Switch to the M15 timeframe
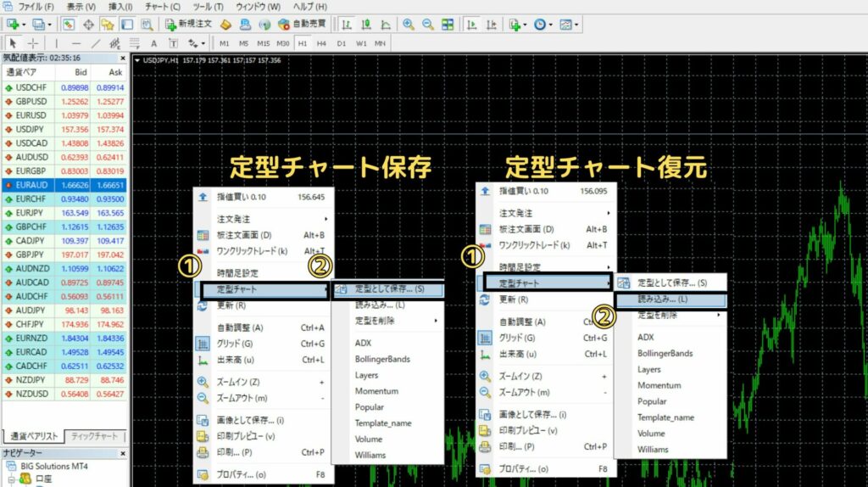 [x=264, y=42]
